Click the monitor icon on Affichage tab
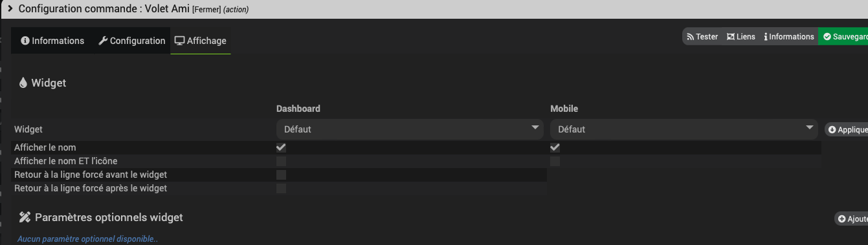868x245 pixels. (180, 41)
